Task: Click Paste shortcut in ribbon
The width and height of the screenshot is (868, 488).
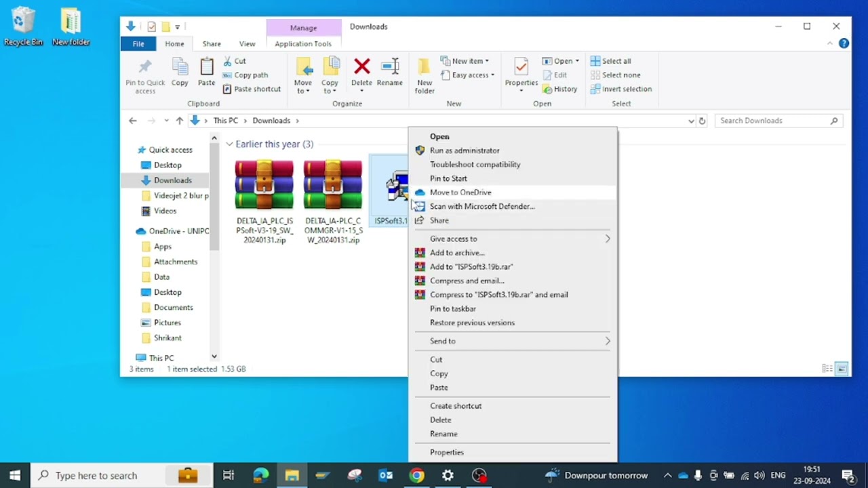Action: tap(252, 89)
